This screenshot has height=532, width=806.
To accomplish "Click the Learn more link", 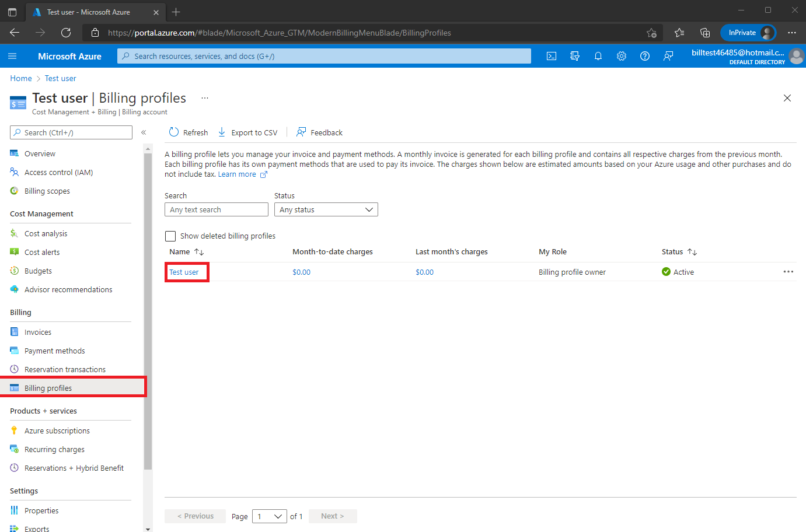I will (x=237, y=174).
